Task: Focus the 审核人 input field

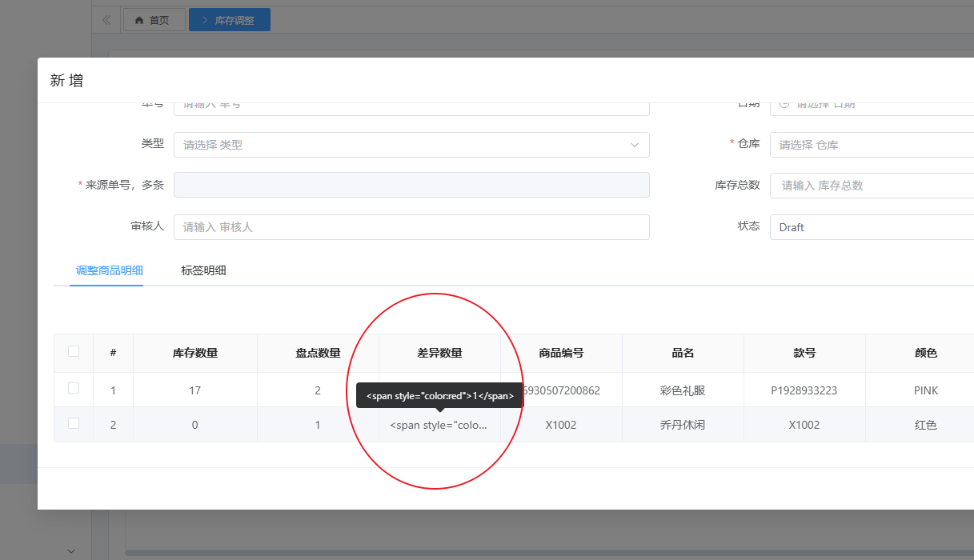Action: tap(411, 227)
